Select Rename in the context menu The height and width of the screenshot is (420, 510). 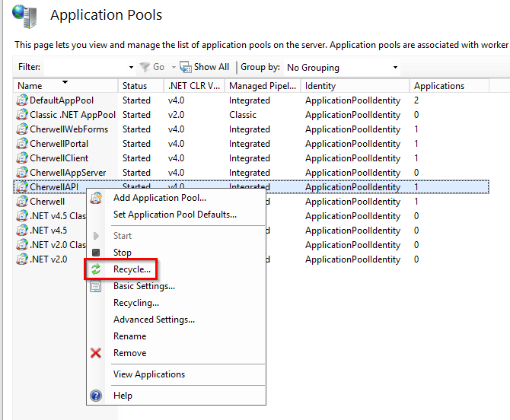tap(129, 336)
